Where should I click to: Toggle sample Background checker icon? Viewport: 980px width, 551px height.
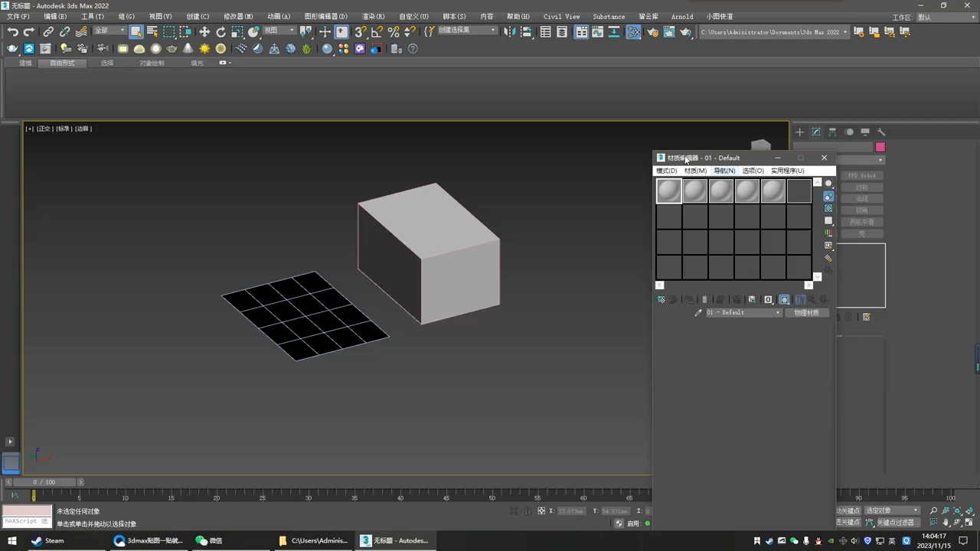[828, 208]
